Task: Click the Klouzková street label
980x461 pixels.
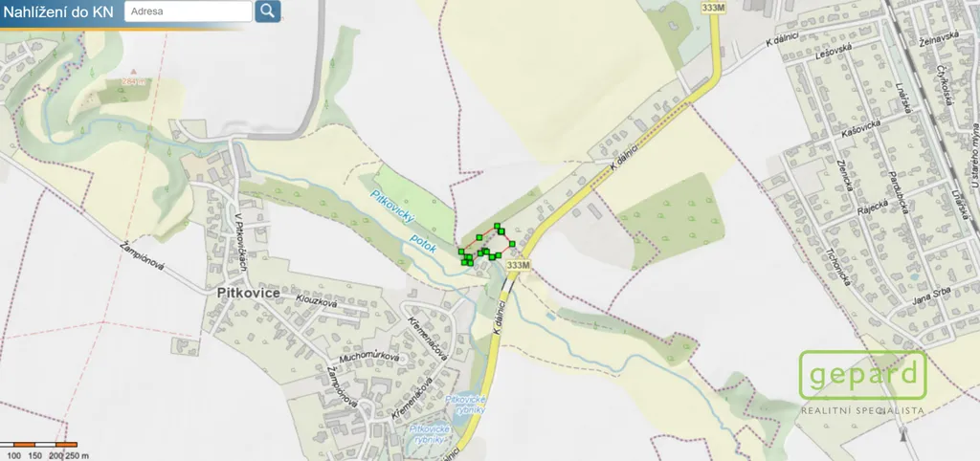Action: (316, 301)
